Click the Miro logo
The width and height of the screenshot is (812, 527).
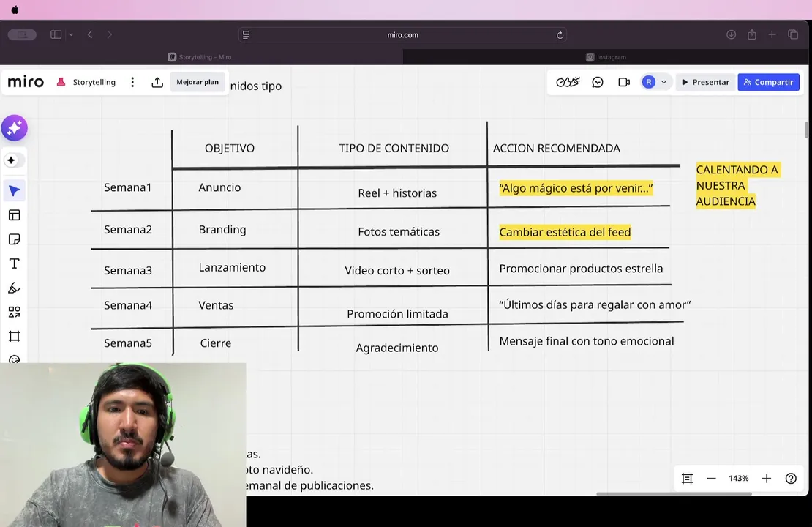click(x=26, y=82)
